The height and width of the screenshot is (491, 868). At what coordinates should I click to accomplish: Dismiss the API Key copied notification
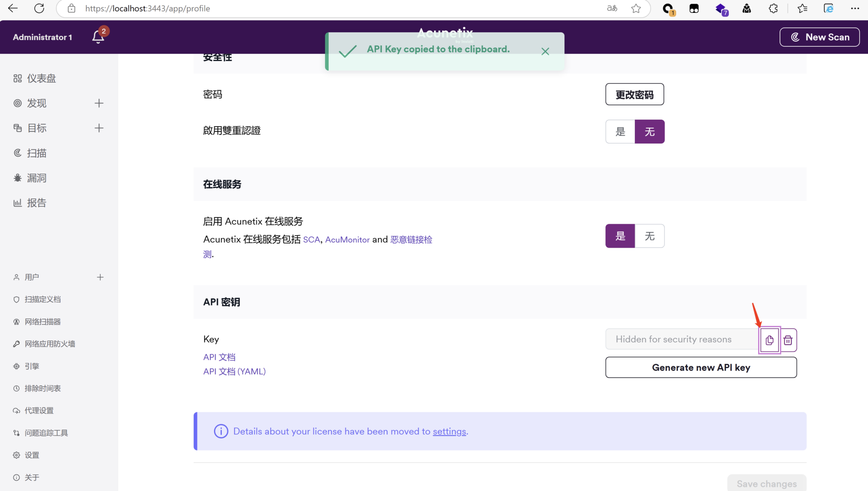point(545,51)
